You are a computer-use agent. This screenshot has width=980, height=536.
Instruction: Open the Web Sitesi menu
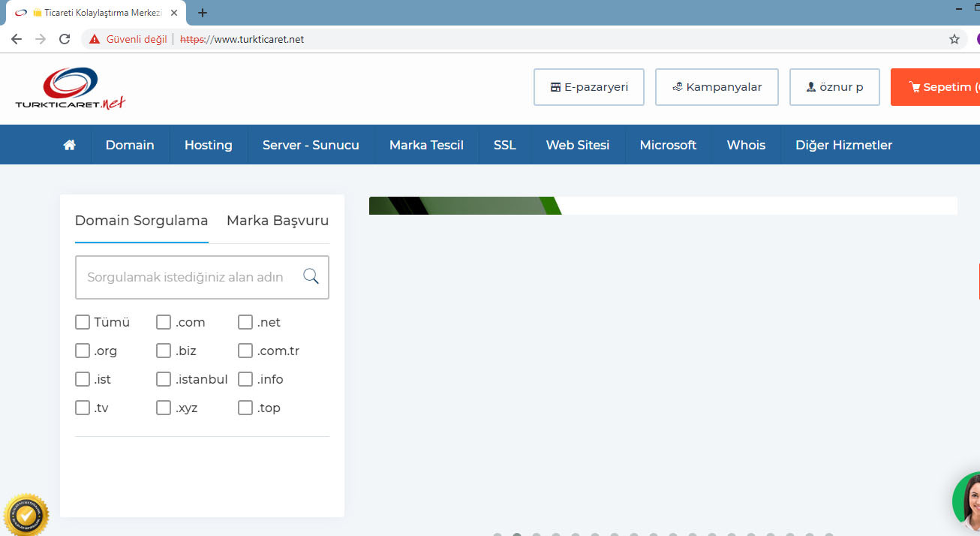coord(578,145)
